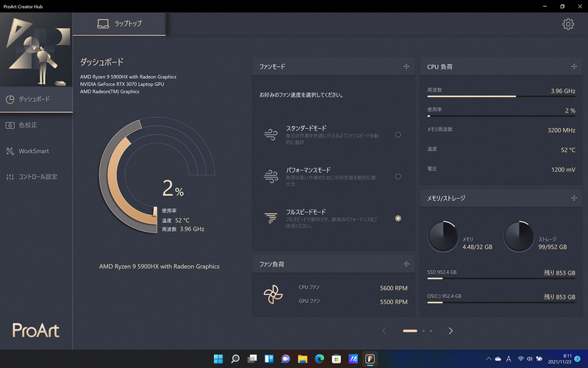Show hidden system tray icons
This screenshot has height=368, width=588.
[488, 359]
